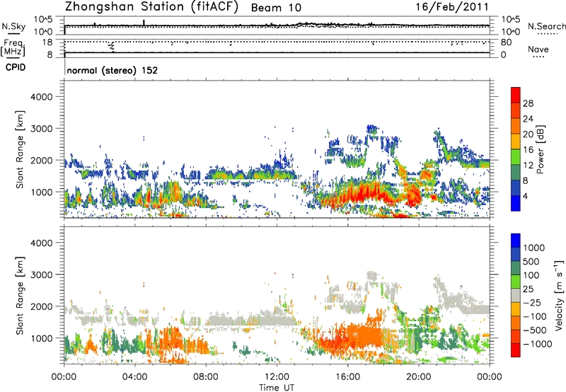Click the '2000' range tick in the velocity panel

(42, 306)
